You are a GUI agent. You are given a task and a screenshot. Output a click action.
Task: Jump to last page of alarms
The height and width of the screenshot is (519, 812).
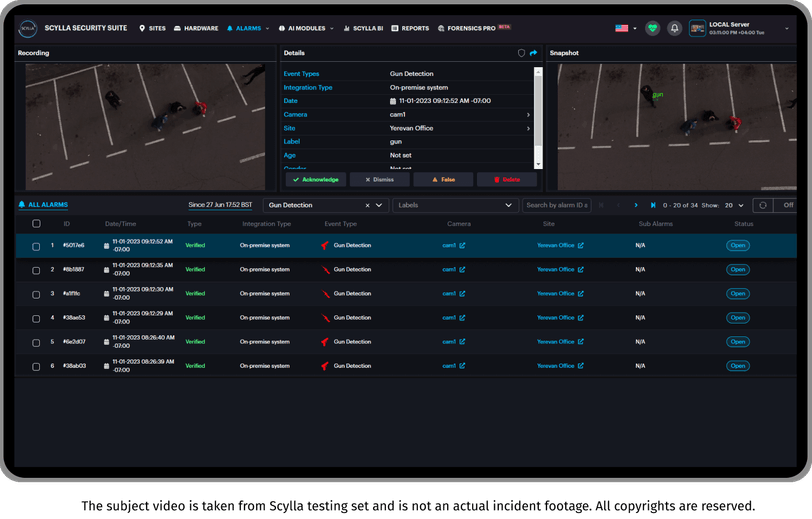[x=653, y=205]
